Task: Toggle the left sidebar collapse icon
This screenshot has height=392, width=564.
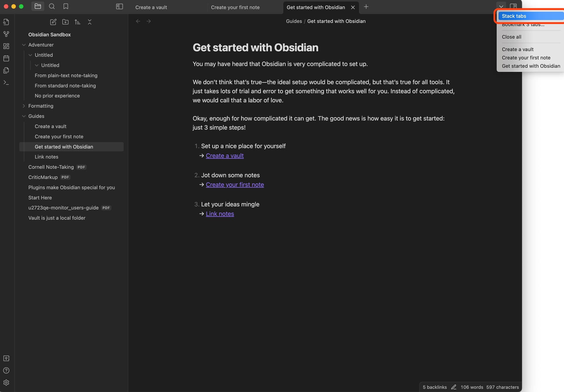Action: pos(119,6)
